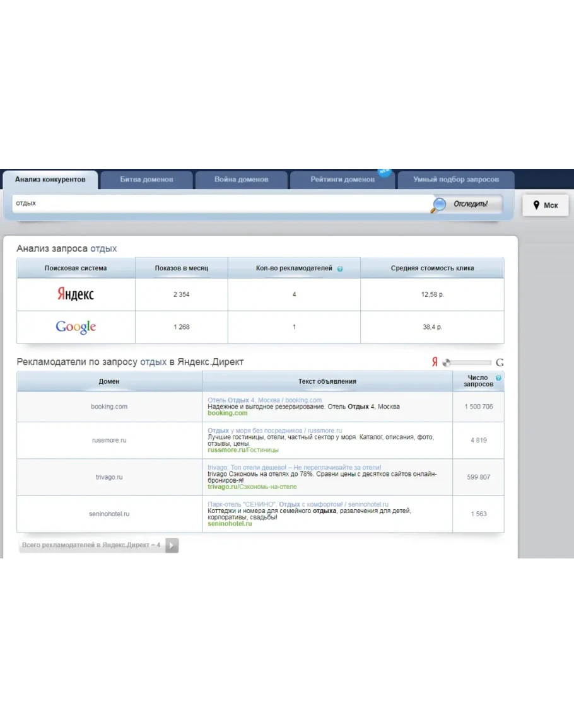Image resolution: width=574 pixels, height=728 pixels.
Task: Open booking.com domain link
Action: point(109,407)
